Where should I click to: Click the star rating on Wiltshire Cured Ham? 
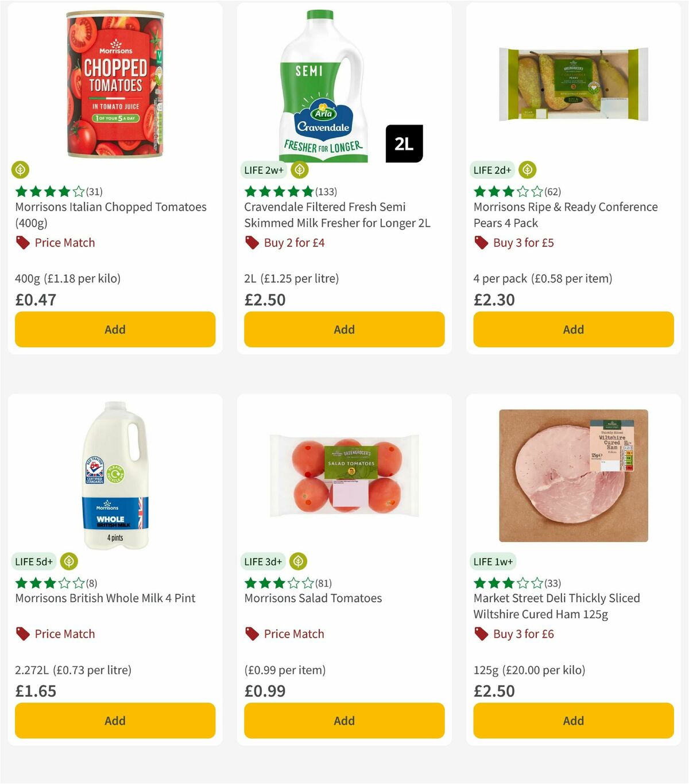pyautogui.click(x=505, y=583)
